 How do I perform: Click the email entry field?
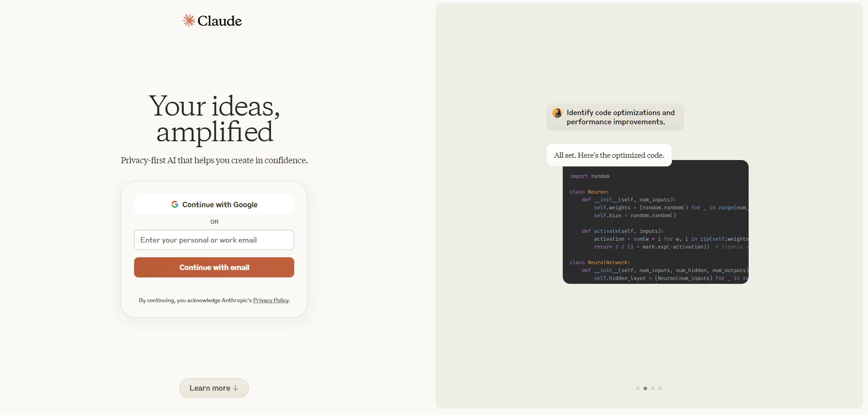pos(214,240)
